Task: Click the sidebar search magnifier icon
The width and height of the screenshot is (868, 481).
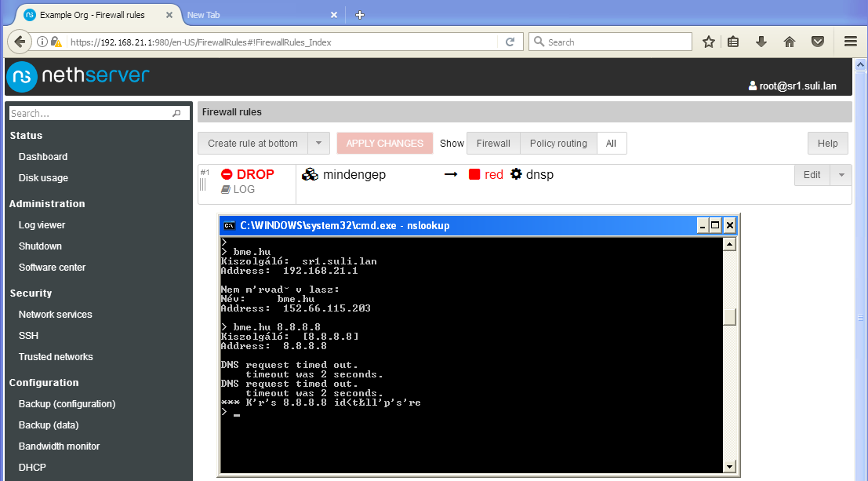Action: (176, 114)
